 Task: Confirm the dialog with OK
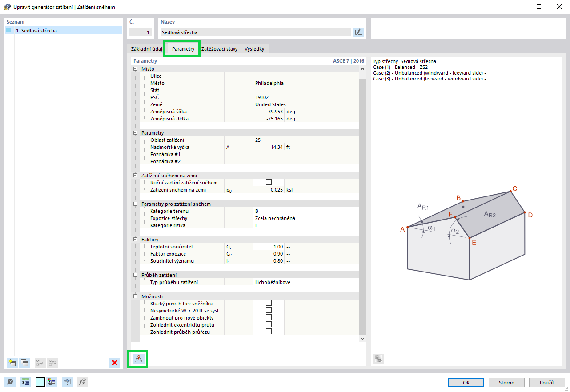(x=466, y=382)
